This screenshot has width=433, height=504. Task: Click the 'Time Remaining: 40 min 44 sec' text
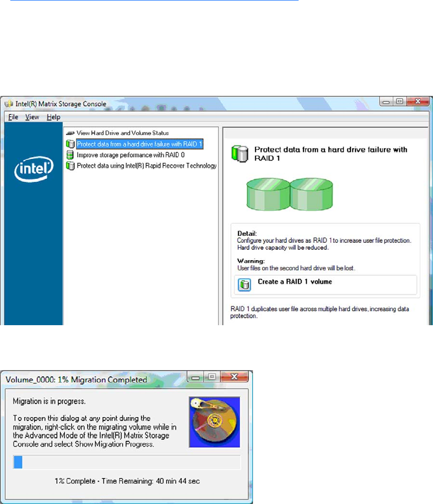[150, 481]
